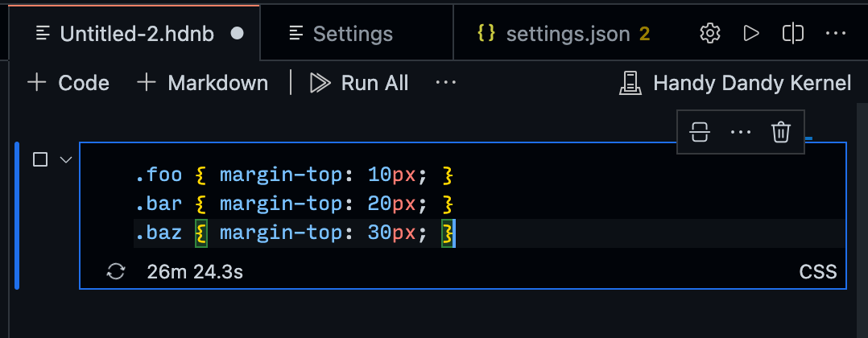This screenshot has width=868, height=338.
Task: Click the curly braces icon on settings.json
Action: 486,34
